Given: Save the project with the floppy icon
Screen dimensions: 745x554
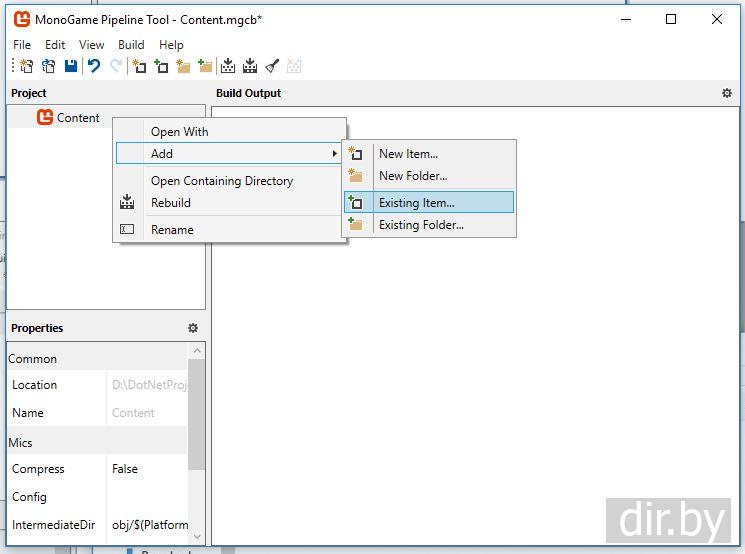Looking at the screenshot, I should click(x=70, y=66).
